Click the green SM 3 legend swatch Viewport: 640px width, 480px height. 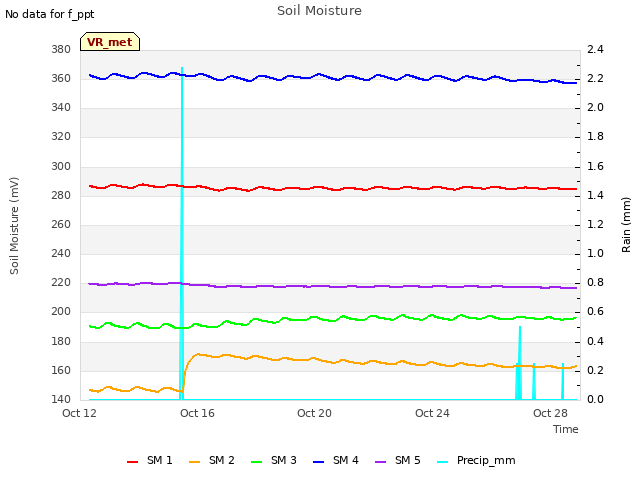257,462
